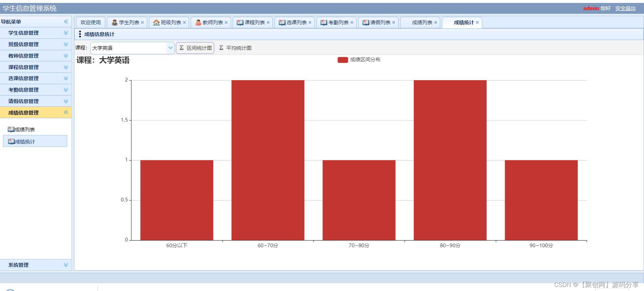Click the student icon on 学生列表 tab
This screenshot has height=291, width=644.
pyautogui.click(x=115, y=23)
